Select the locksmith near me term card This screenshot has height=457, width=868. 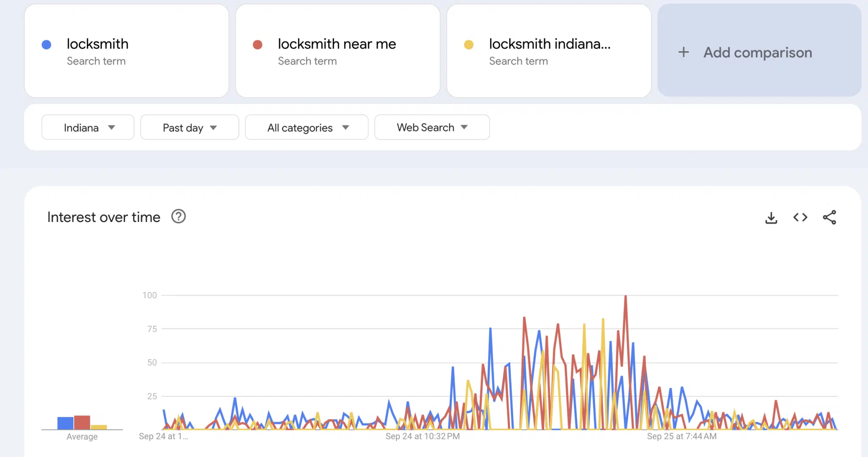coord(337,44)
